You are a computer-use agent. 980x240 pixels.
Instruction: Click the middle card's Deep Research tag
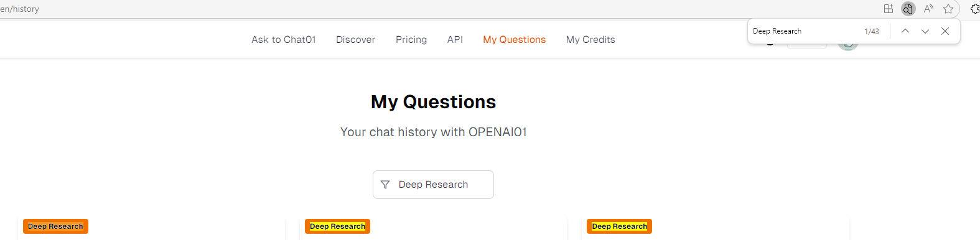click(337, 226)
